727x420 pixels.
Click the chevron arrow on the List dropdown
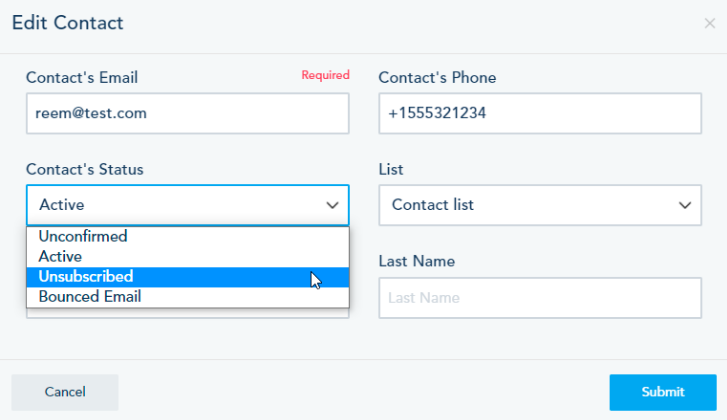tap(685, 205)
